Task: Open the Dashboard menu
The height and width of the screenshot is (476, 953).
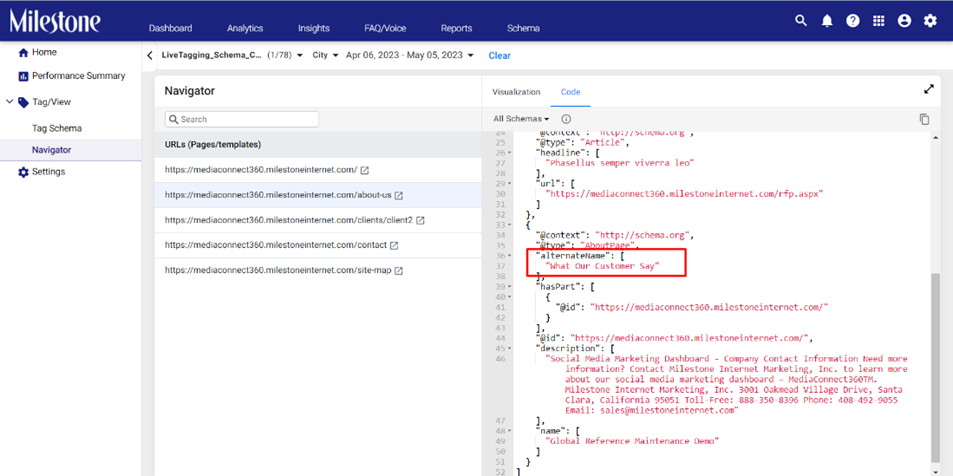Action: pos(170,28)
